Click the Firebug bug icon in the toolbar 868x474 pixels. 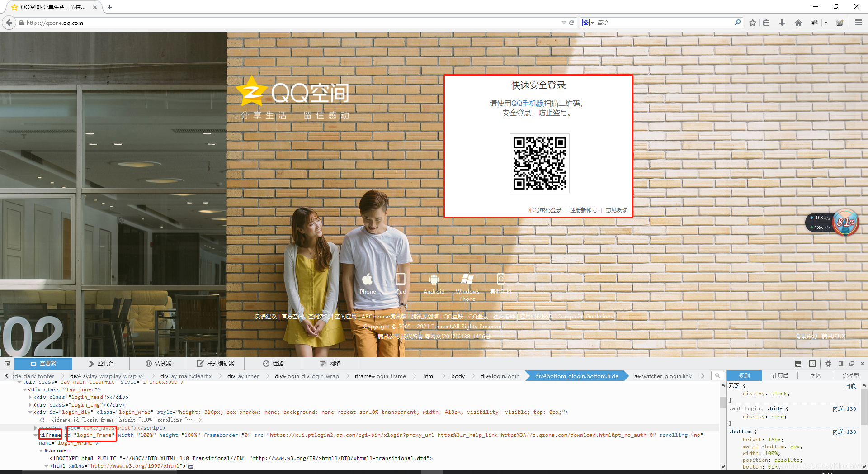point(815,23)
